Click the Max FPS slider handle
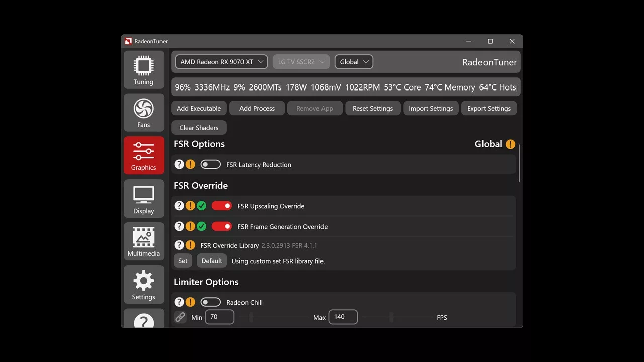The height and width of the screenshot is (362, 644). 391,317
